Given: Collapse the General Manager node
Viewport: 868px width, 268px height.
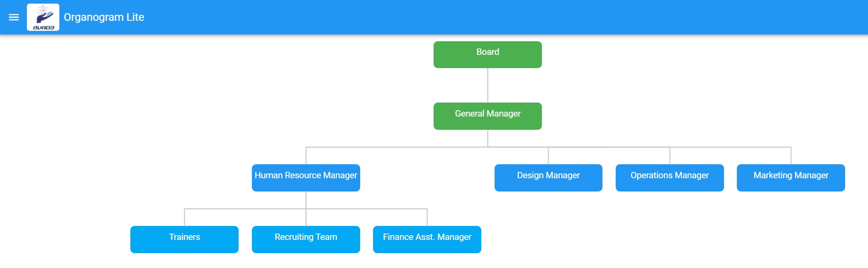Looking at the screenshot, I should click(487, 116).
